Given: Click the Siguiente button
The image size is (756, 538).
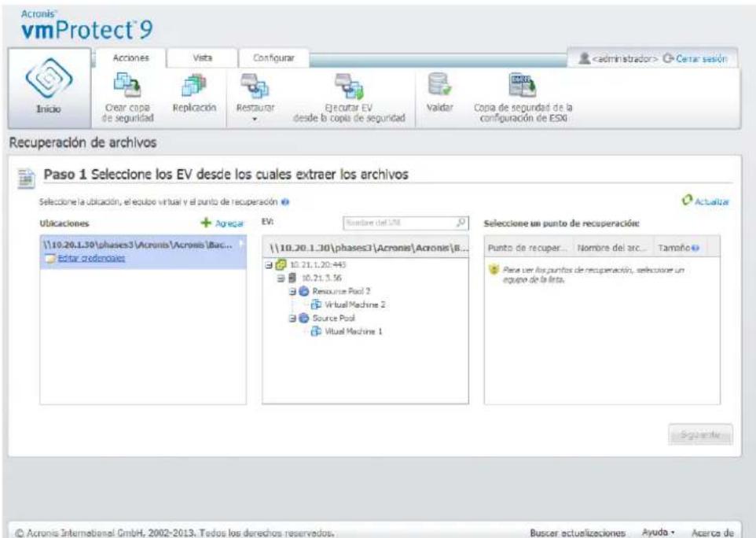Looking at the screenshot, I should tap(700, 434).
